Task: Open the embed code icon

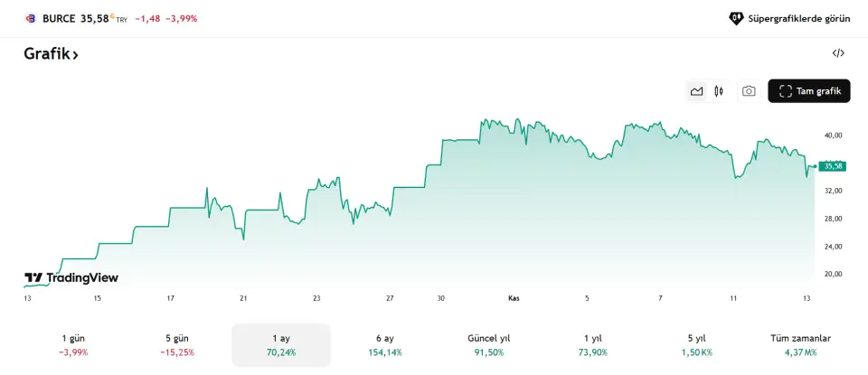Action: (x=838, y=53)
